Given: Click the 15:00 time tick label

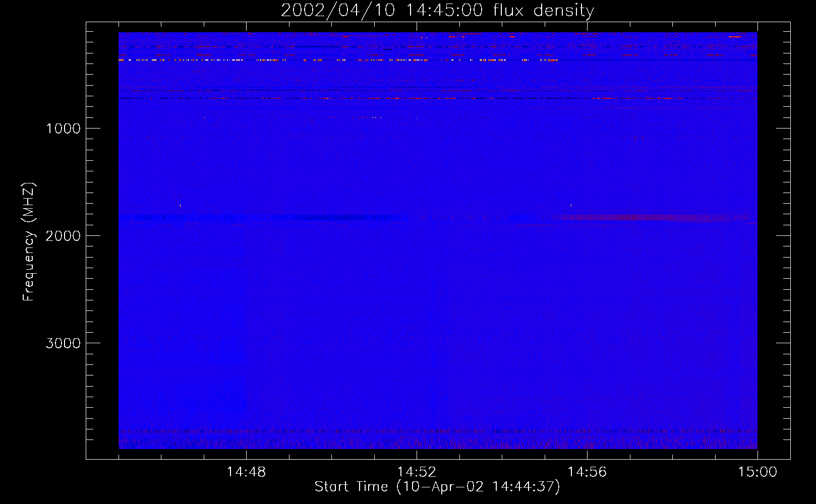Looking at the screenshot, I should (757, 472).
